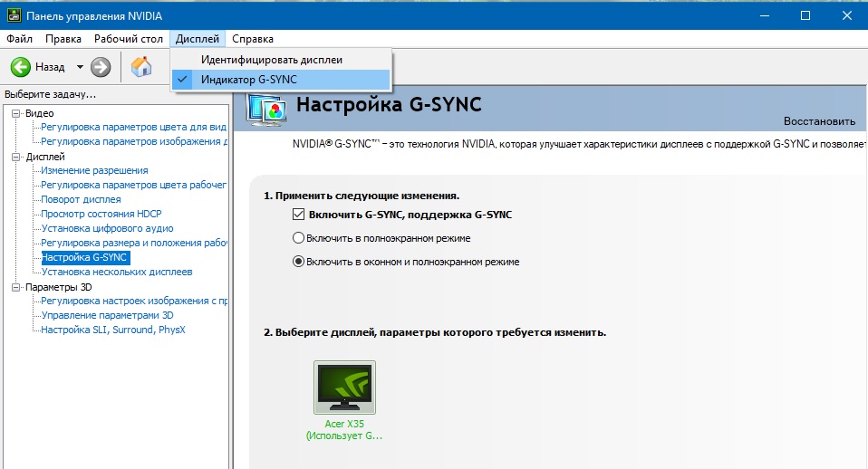868x469 pixels.
Task: Click the Home icon in toolbar
Action: tap(141, 67)
